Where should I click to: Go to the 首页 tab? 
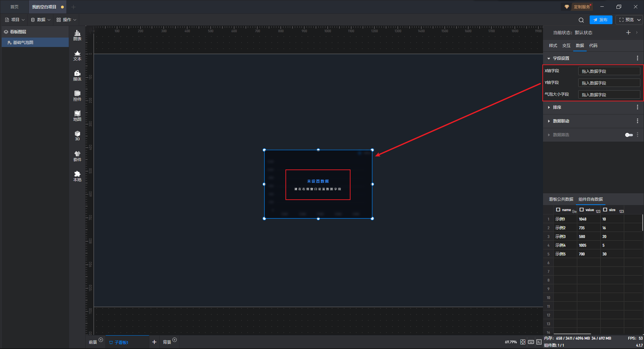point(14,7)
